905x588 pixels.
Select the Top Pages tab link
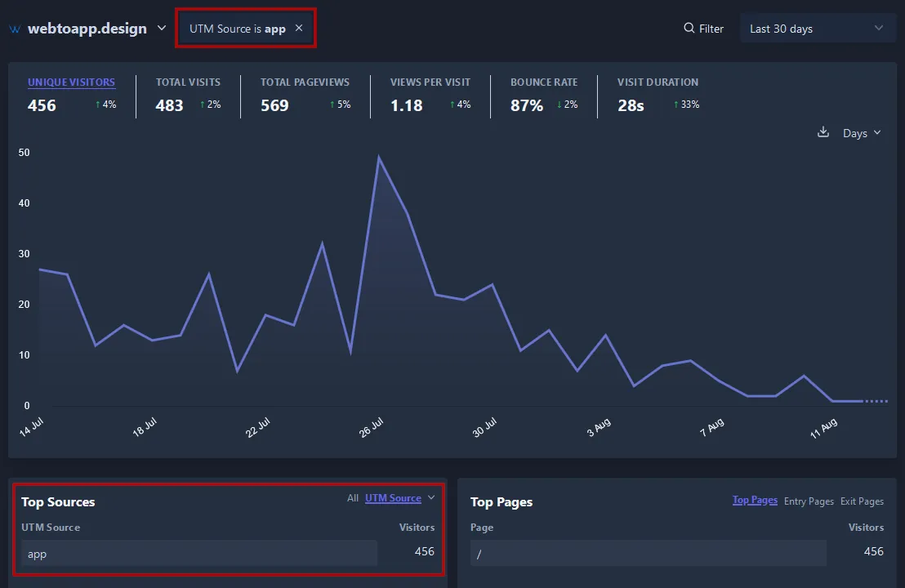[755, 500]
